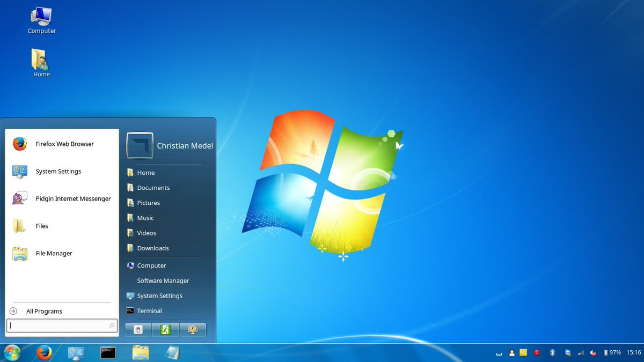644x362 pixels.
Task: Click the Start orb button
Action: pos(12,352)
